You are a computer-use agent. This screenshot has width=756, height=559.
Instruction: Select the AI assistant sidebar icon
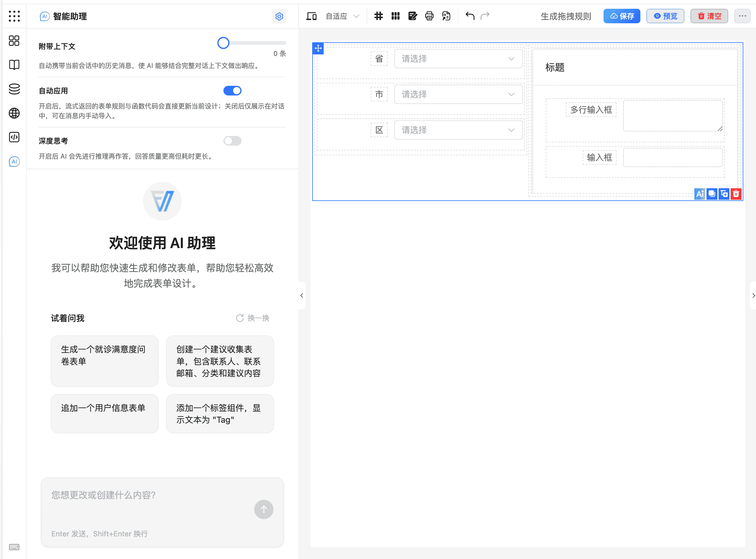[x=14, y=161]
